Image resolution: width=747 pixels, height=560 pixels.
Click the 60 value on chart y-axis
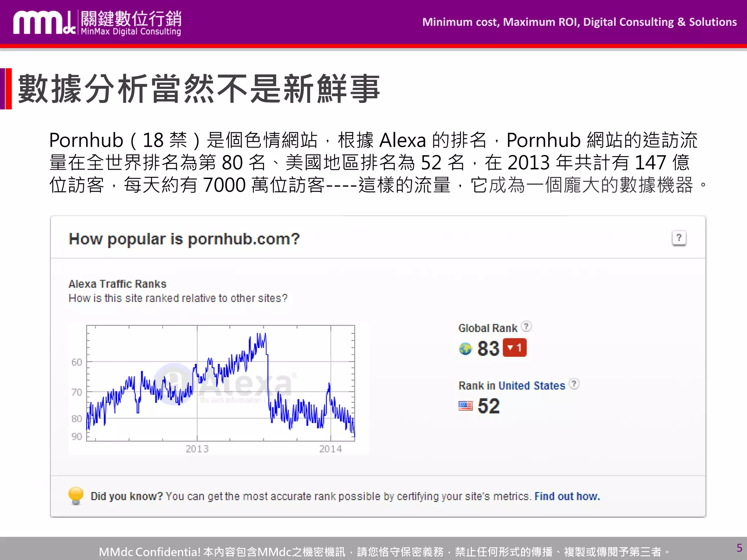click(77, 362)
